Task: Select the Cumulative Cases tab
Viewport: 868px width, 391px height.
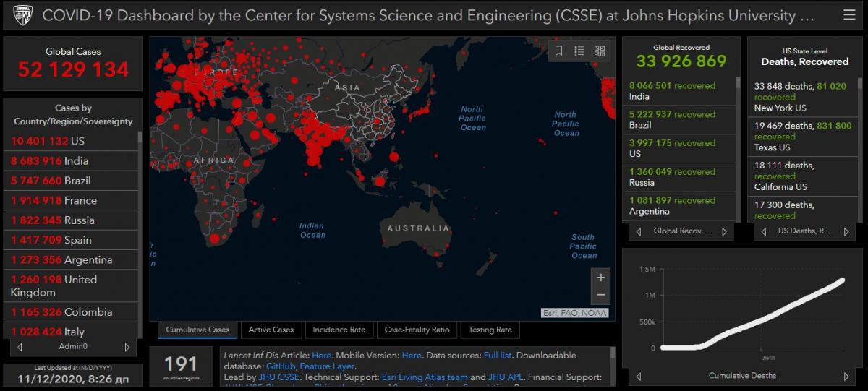Action: click(197, 330)
